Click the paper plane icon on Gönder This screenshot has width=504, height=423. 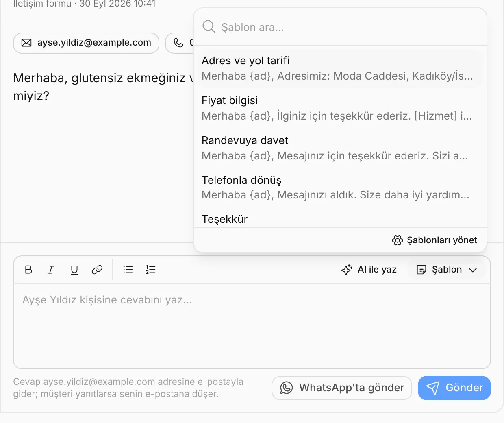[433, 388]
